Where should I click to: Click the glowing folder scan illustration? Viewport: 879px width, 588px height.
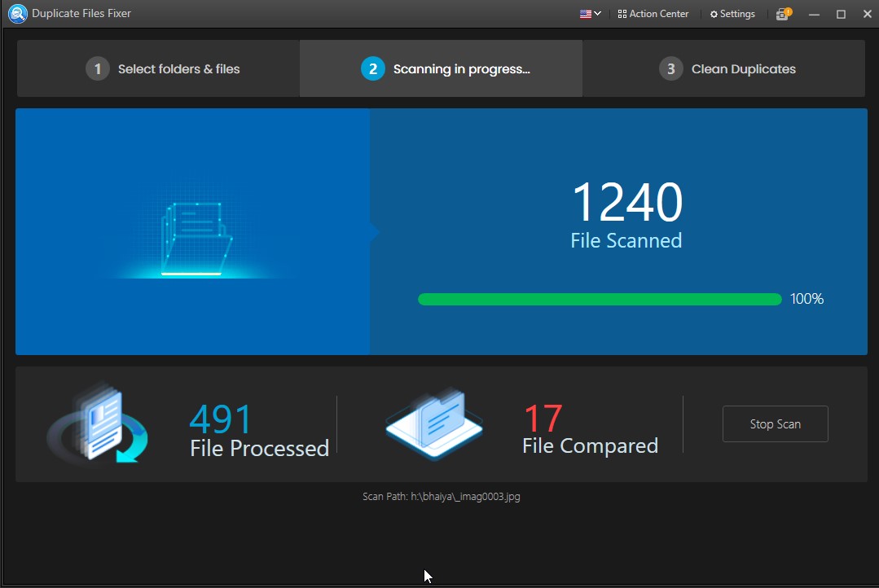[x=194, y=238]
